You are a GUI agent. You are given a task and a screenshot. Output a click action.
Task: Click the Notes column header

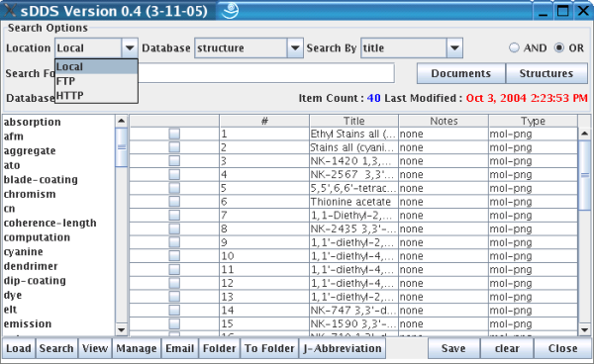coord(444,121)
